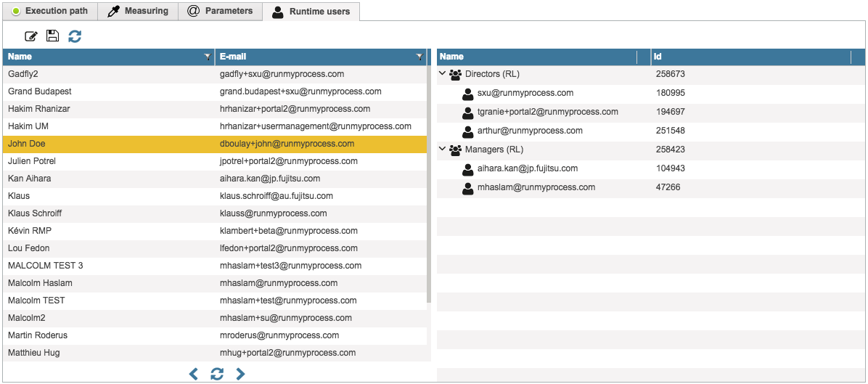The height and width of the screenshot is (384, 868).
Task: Select the Grand Budapest user row
Action: click(215, 91)
